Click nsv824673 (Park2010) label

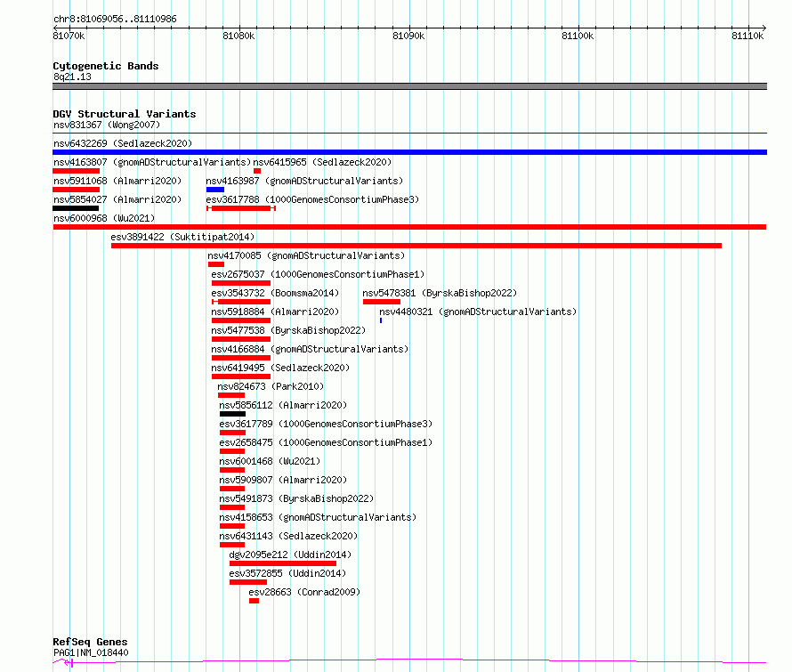pos(271,386)
